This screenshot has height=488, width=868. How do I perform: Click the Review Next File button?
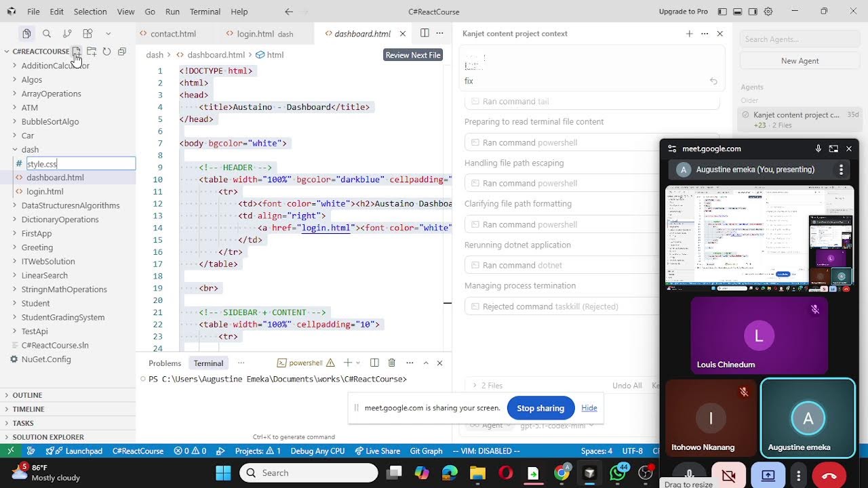pyautogui.click(x=413, y=55)
